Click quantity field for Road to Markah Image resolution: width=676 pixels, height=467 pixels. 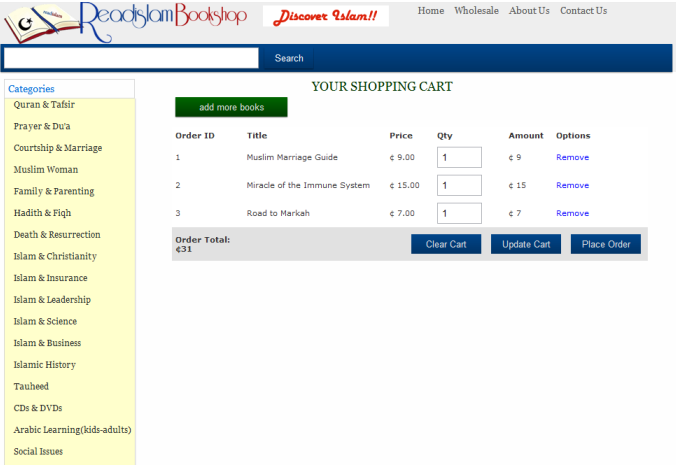[459, 213]
